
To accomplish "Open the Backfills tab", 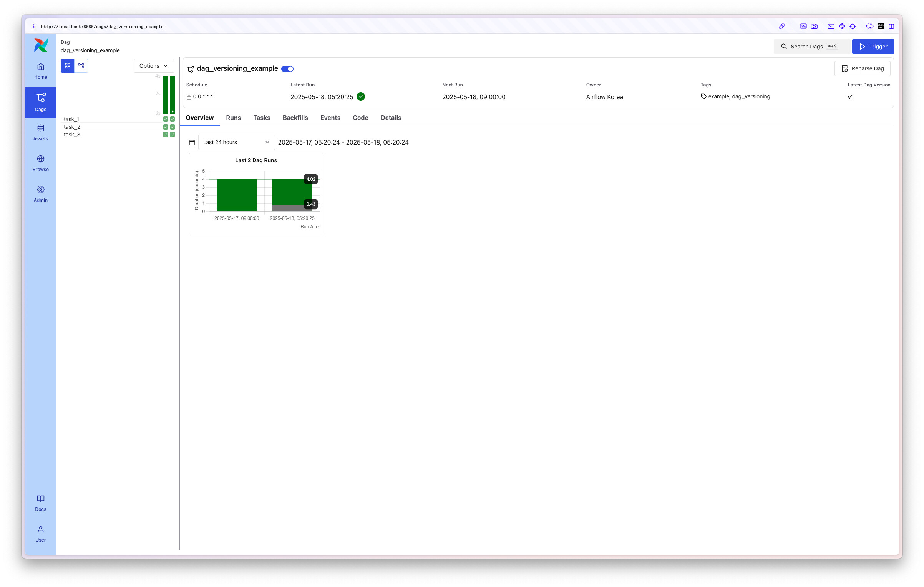I will [295, 118].
